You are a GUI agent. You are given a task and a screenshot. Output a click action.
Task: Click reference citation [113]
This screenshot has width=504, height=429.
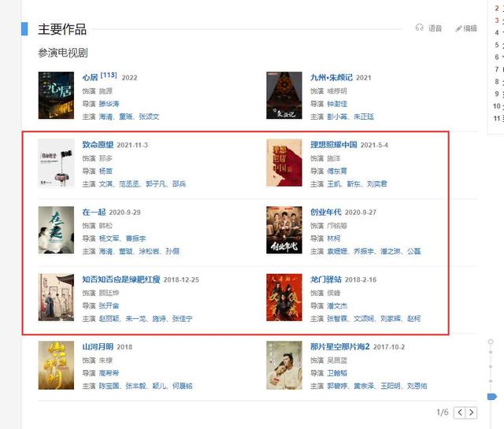point(109,75)
